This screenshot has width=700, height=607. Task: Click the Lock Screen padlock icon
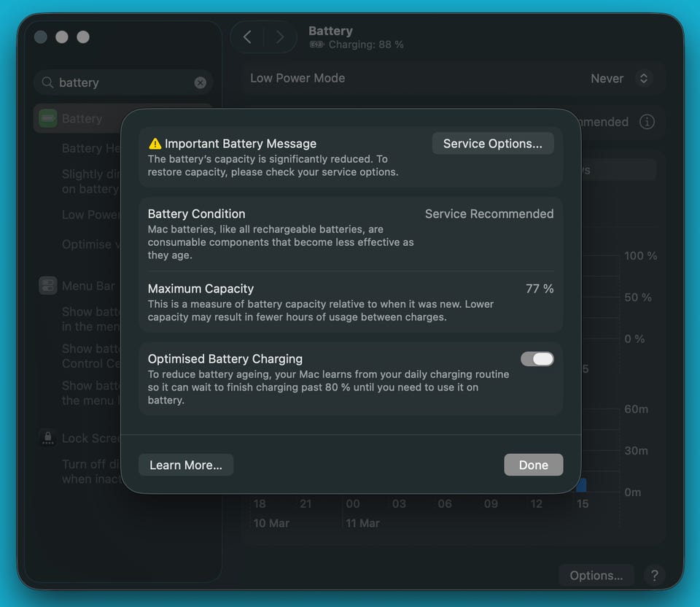[x=48, y=438]
